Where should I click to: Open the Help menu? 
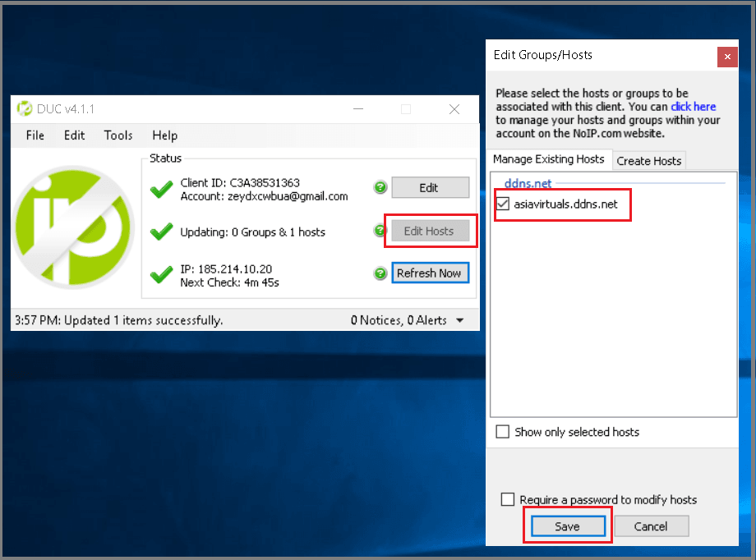tap(165, 135)
